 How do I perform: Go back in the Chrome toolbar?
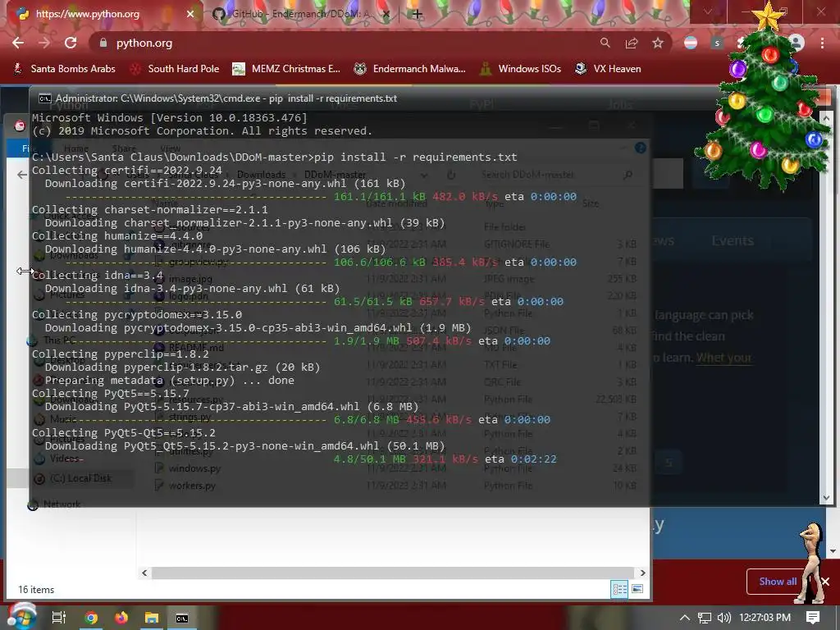point(18,43)
